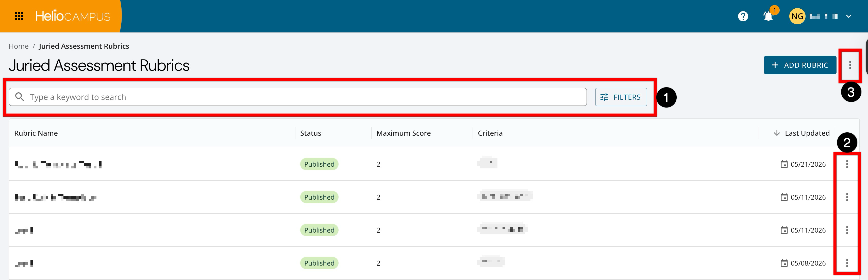Viewport: 868px width, 280px height.
Task: Open the rubric name in 05/21/2026 row
Action: 58,164
